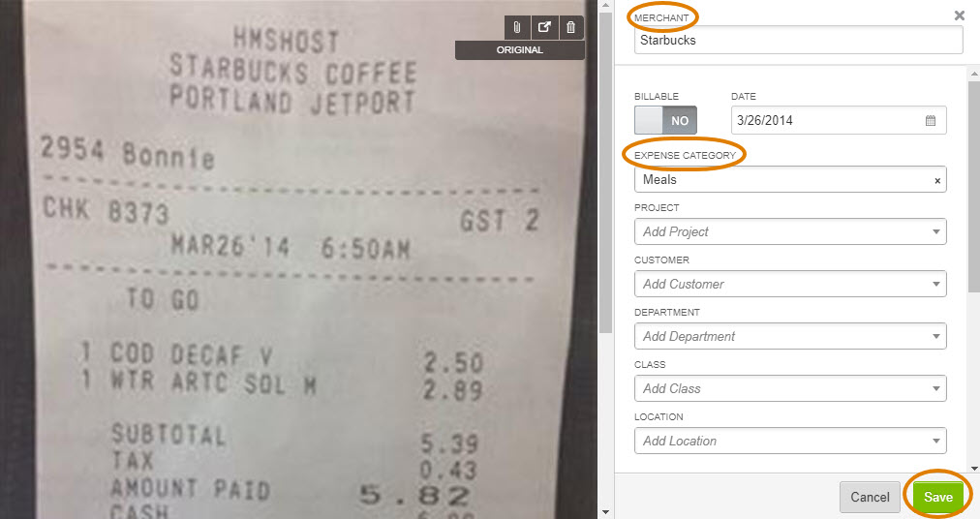Clear the Meals expense category
The height and width of the screenshot is (519, 980).
tap(937, 181)
